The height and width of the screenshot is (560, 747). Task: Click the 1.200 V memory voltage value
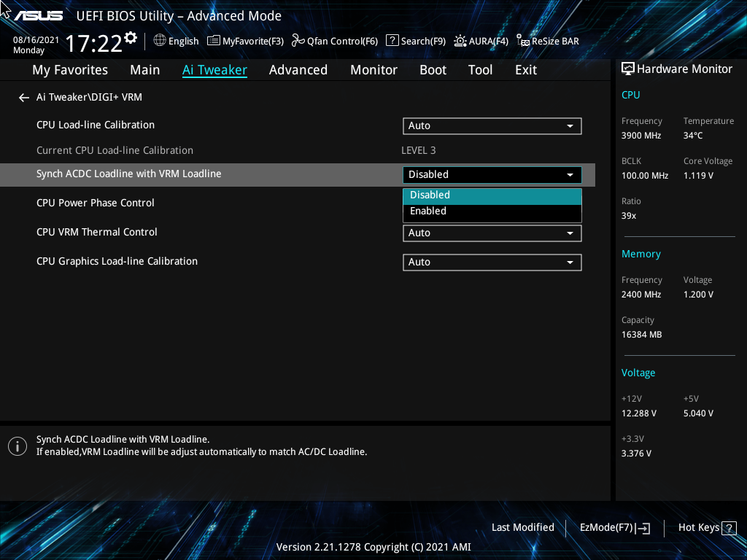click(x=698, y=295)
